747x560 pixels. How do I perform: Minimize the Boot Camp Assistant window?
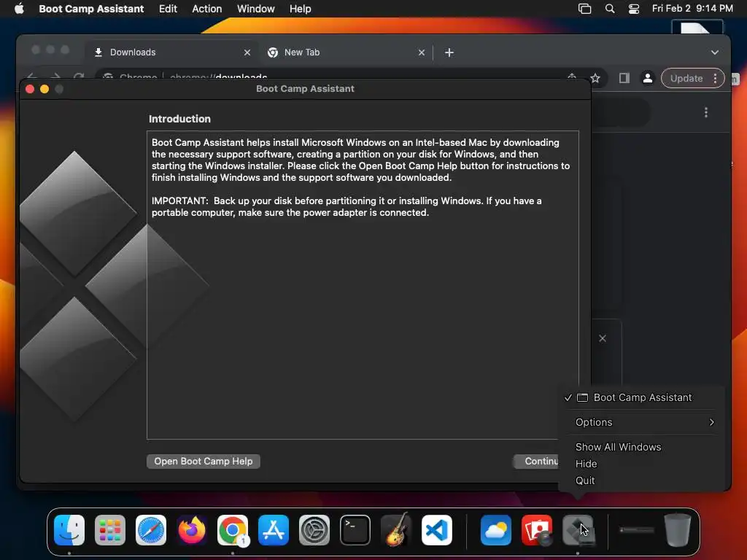pyautogui.click(x=44, y=89)
